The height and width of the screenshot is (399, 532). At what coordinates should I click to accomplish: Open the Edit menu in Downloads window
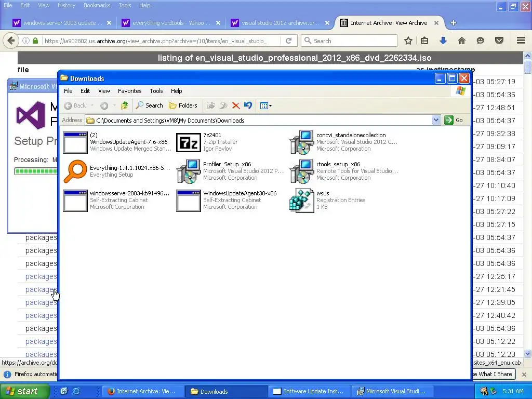85,91
